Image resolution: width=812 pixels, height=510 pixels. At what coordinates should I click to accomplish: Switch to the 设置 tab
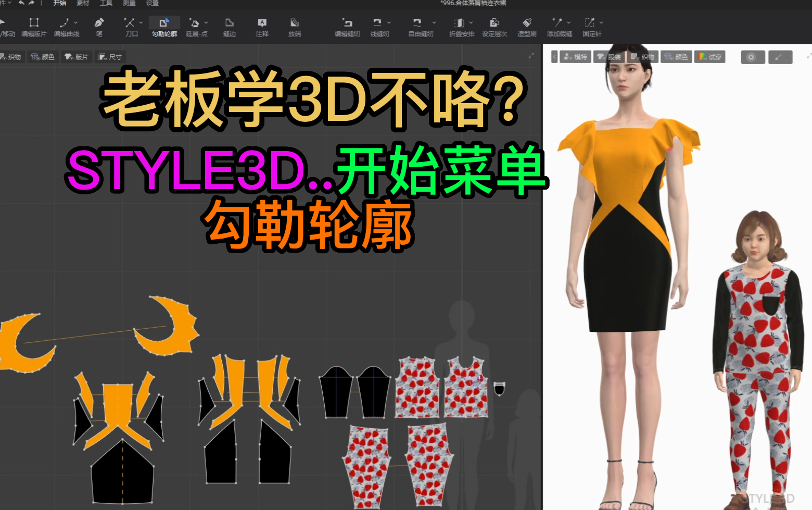pos(152,3)
